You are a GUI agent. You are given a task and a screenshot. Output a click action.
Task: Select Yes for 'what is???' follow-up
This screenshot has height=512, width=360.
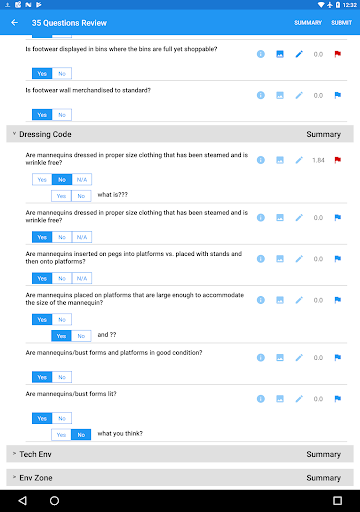tap(61, 196)
